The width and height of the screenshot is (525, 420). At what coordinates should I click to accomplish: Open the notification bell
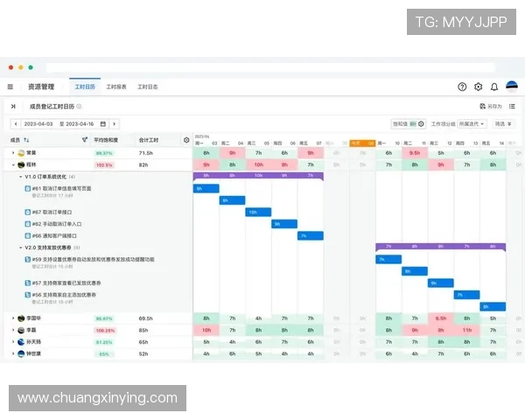(x=494, y=87)
